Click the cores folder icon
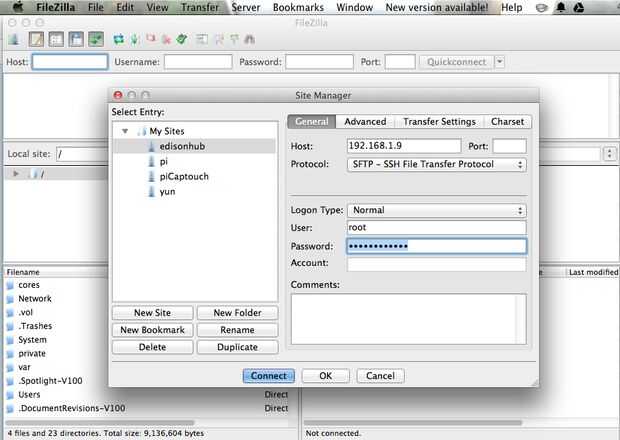Image resolution: width=620 pixels, height=440 pixels. tap(10, 285)
